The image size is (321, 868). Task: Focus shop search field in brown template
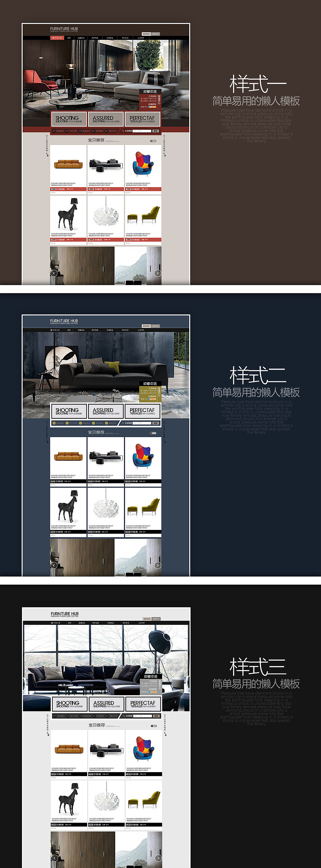[142, 131]
